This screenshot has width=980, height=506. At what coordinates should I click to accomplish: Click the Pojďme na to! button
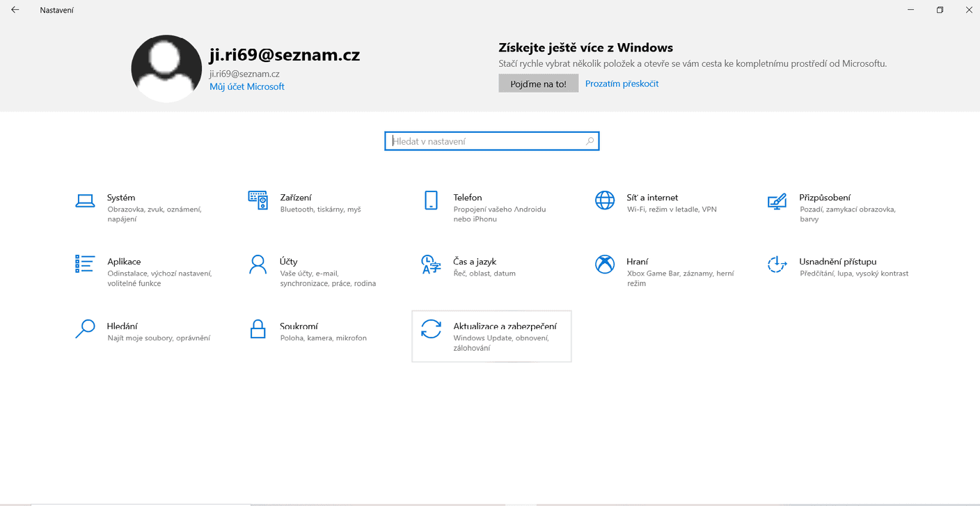coord(538,84)
